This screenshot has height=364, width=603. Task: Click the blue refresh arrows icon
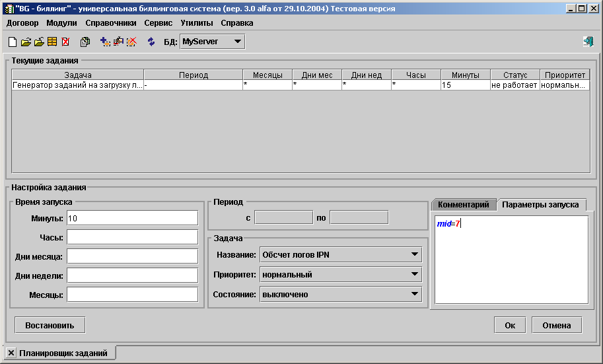[x=151, y=42]
